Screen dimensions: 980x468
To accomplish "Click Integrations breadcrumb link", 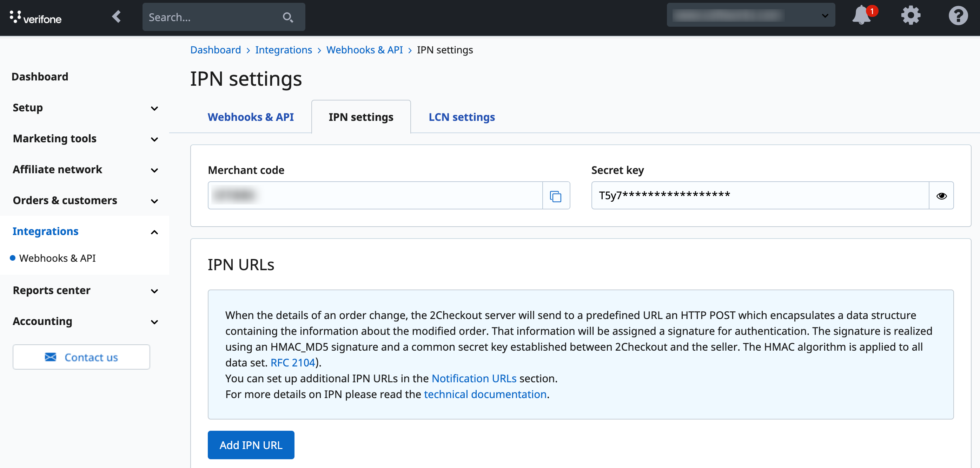I will click(283, 50).
